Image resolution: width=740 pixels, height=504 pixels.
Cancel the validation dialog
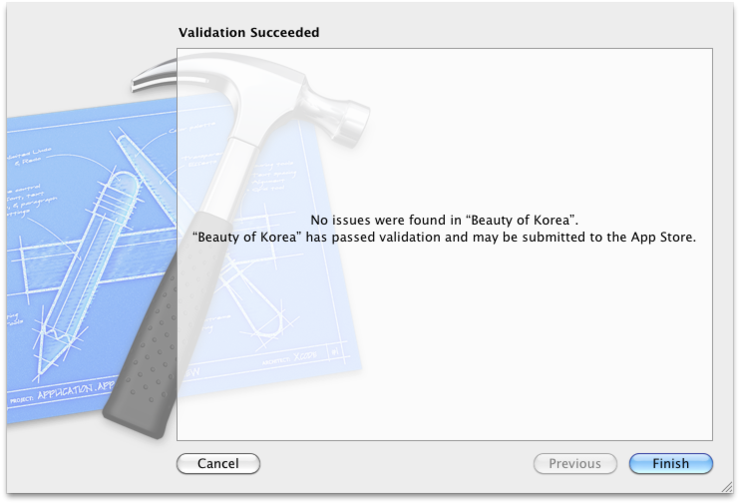(218, 463)
